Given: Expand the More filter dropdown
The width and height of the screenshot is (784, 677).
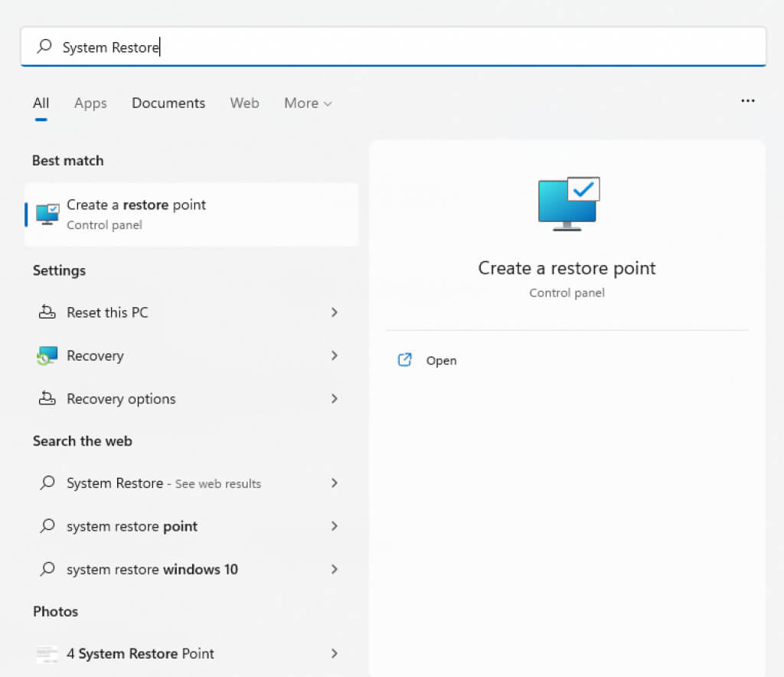Looking at the screenshot, I should point(308,103).
